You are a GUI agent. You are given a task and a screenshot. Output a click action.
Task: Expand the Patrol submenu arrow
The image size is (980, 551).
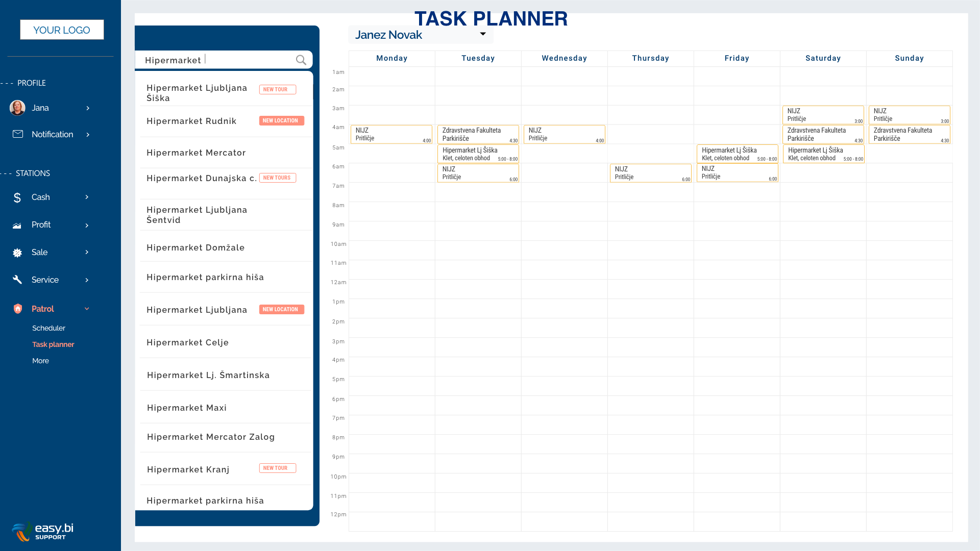[87, 308]
